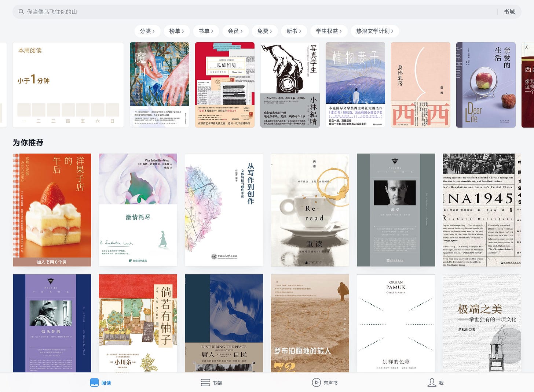Image resolution: width=534 pixels, height=392 pixels.
Task: Open the 从写作到创作 book cover
Action: click(x=224, y=210)
